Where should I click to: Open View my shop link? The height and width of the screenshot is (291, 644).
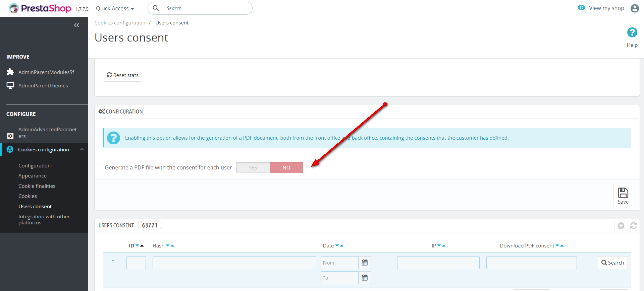point(606,8)
